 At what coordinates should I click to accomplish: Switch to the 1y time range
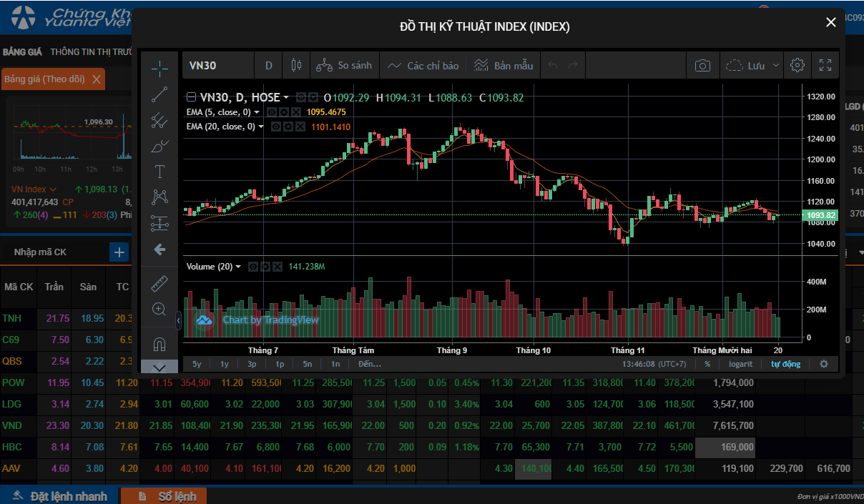pos(225,364)
